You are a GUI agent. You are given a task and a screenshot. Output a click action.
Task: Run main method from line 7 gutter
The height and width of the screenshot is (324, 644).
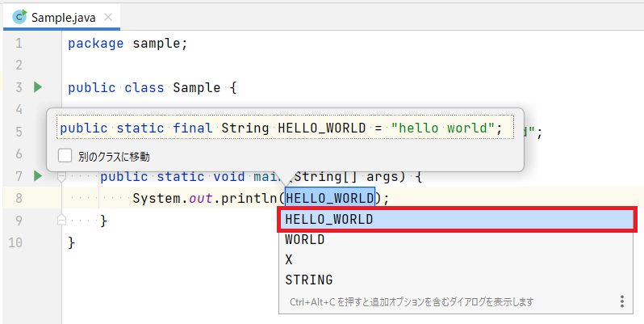coord(38,176)
